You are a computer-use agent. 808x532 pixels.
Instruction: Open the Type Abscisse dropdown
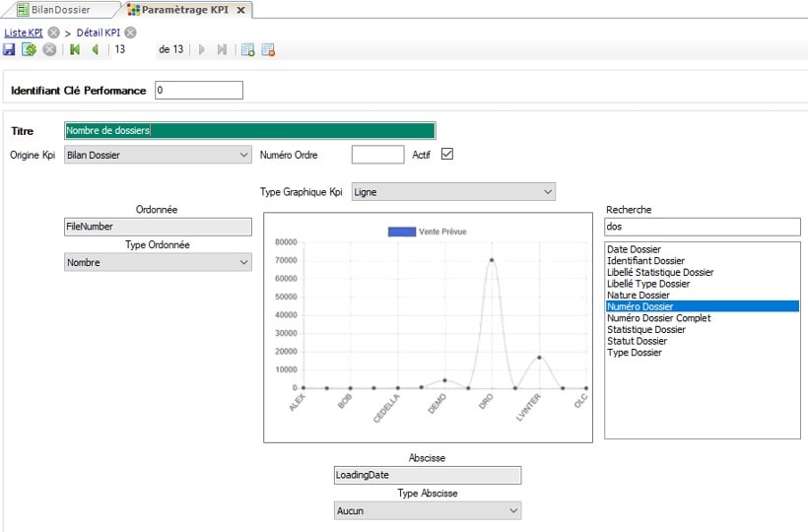[x=428, y=511]
